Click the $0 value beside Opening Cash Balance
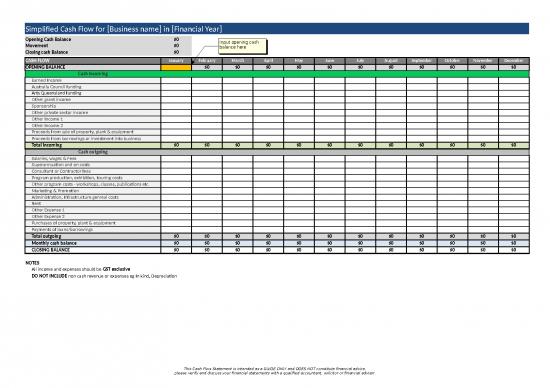550x388 pixels. point(176,39)
